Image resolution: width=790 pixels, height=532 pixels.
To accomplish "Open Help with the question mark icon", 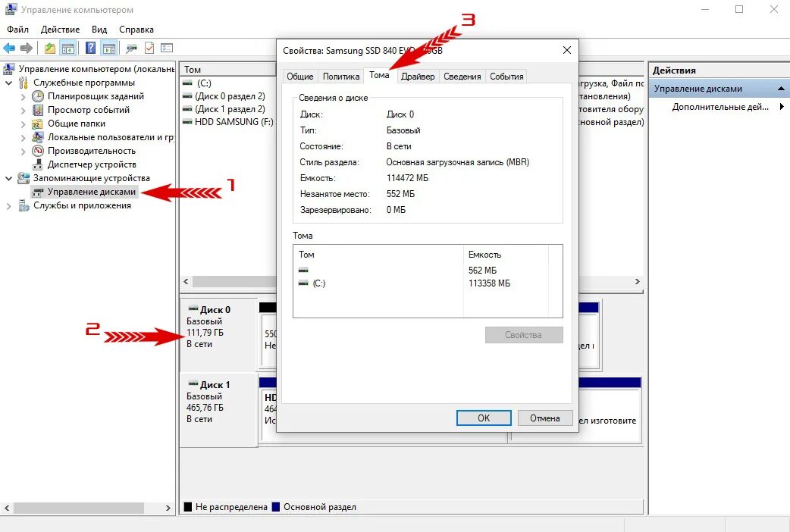I will pos(91,49).
